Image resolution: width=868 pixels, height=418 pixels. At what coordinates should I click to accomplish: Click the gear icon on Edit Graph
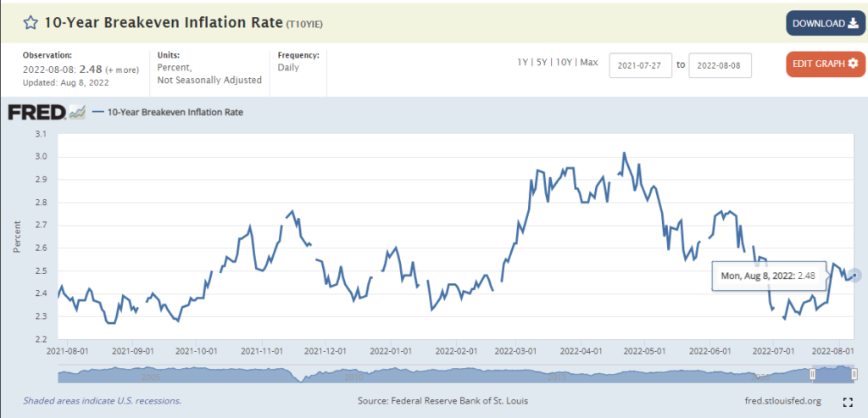point(853,64)
